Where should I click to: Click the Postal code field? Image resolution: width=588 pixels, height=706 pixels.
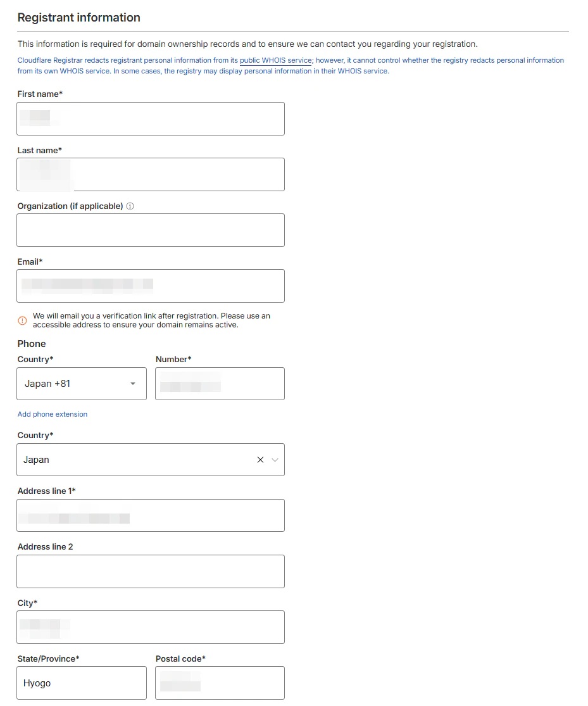(220, 683)
